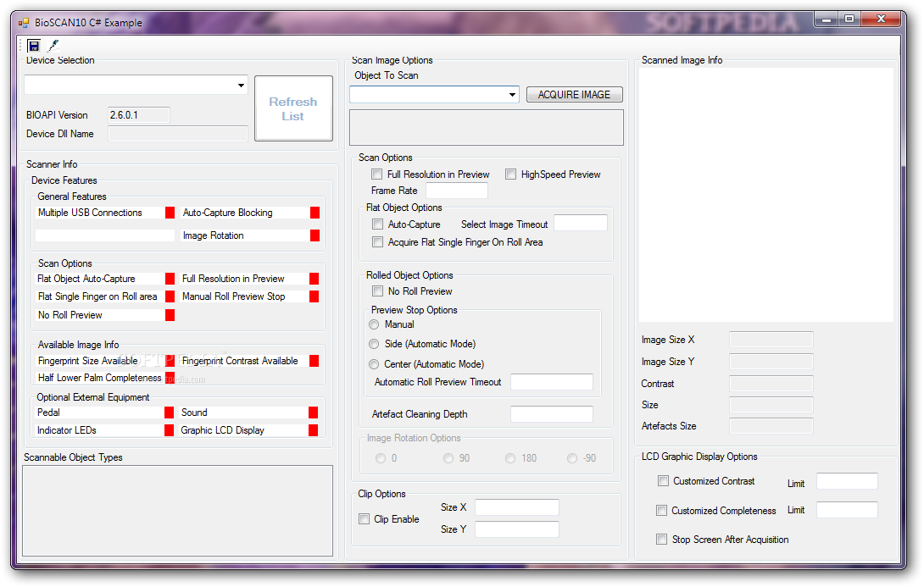Check Stop Screen After Acquisition
Viewport: 924px width, 587px height.
coord(662,540)
